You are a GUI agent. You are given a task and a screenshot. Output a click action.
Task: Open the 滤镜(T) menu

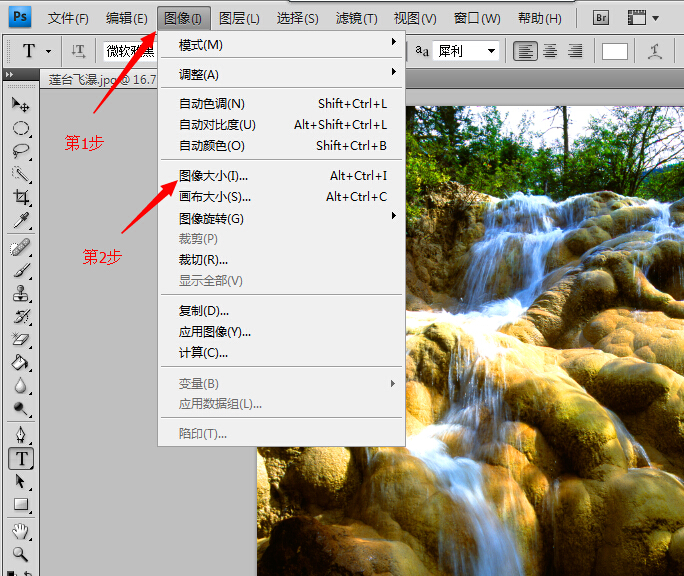[x=357, y=18]
